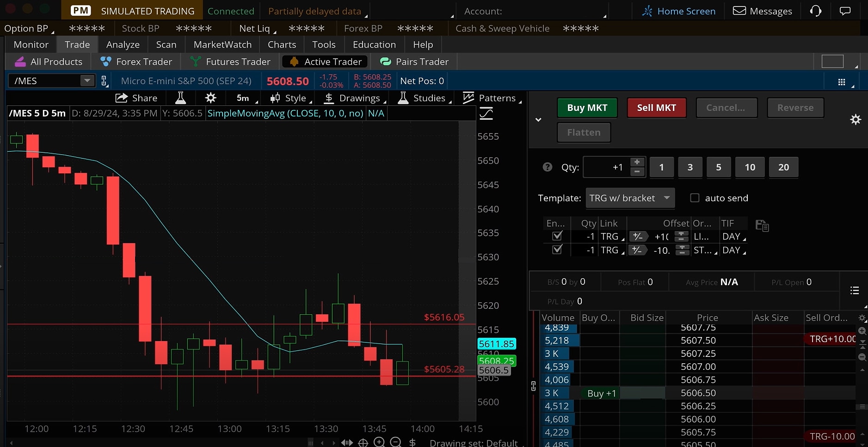868x447 pixels.
Task: Click the Buy MKT button
Action: click(587, 107)
